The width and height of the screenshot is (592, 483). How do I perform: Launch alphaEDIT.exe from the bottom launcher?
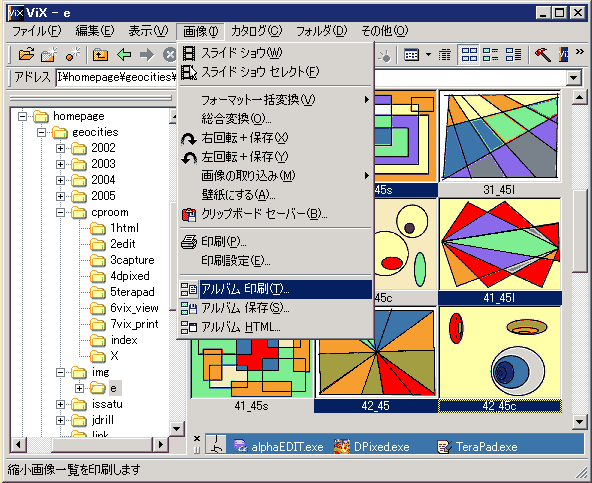pos(279,447)
